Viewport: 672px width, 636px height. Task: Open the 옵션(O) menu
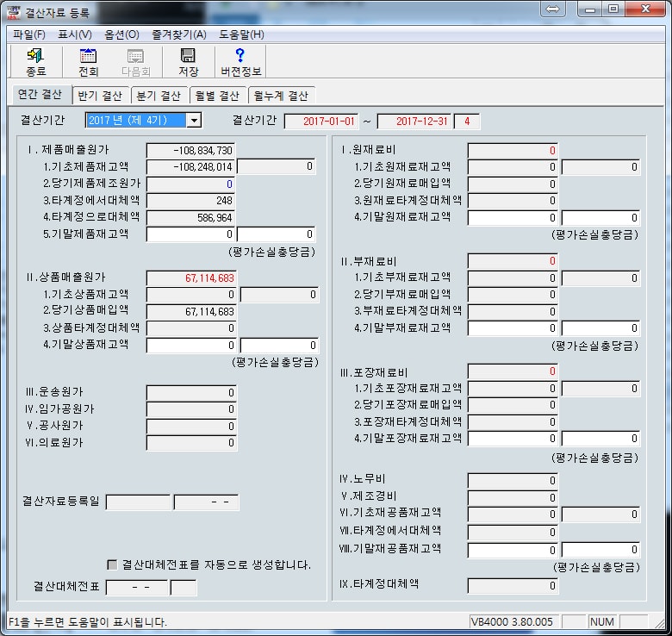121,34
